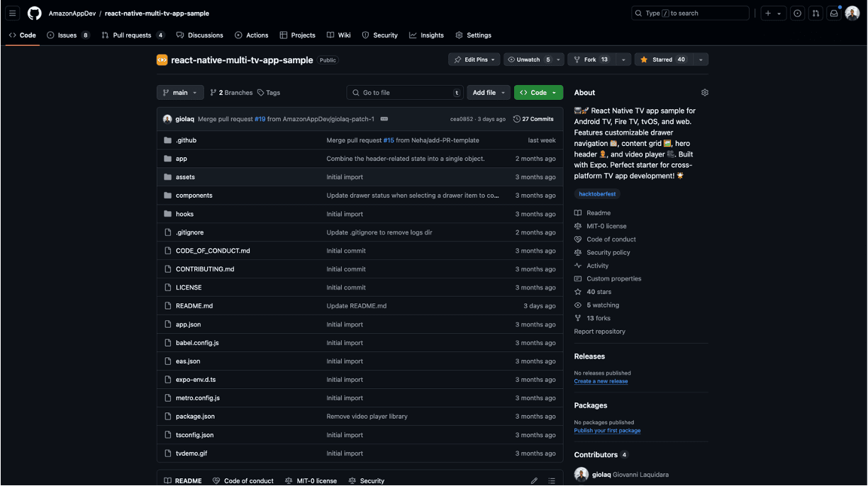Open commit 'Remove video player library'
This screenshot has height=486, width=868.
[x=367, y=417]
